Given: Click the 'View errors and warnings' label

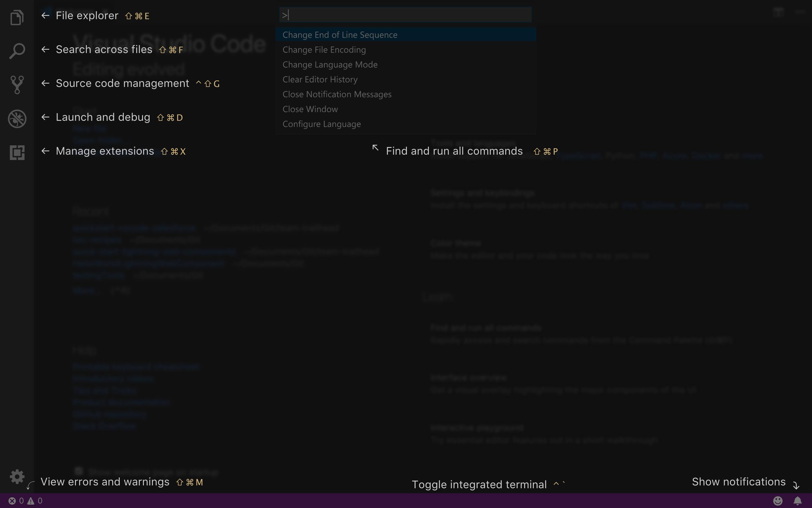Looking at the screenshot, I should [x=105, y=482].
